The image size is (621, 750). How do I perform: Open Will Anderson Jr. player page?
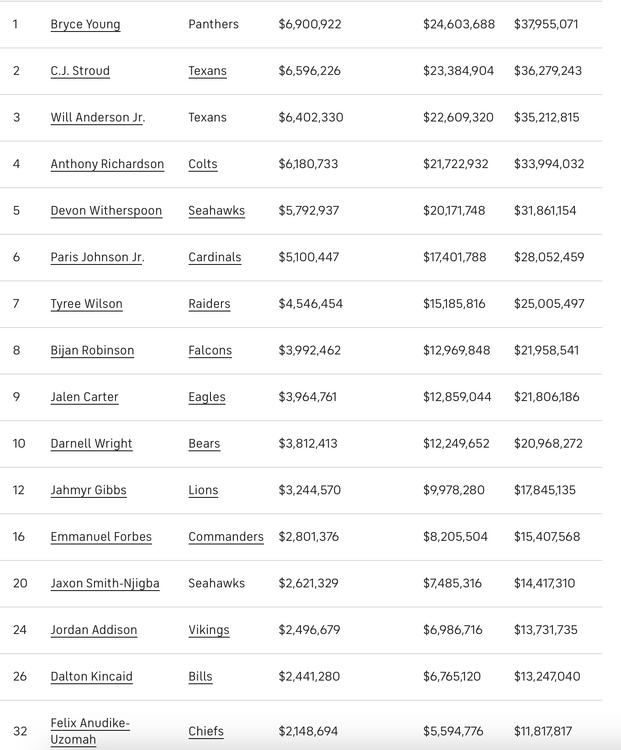pyautogui.click(x=97, y=117)
